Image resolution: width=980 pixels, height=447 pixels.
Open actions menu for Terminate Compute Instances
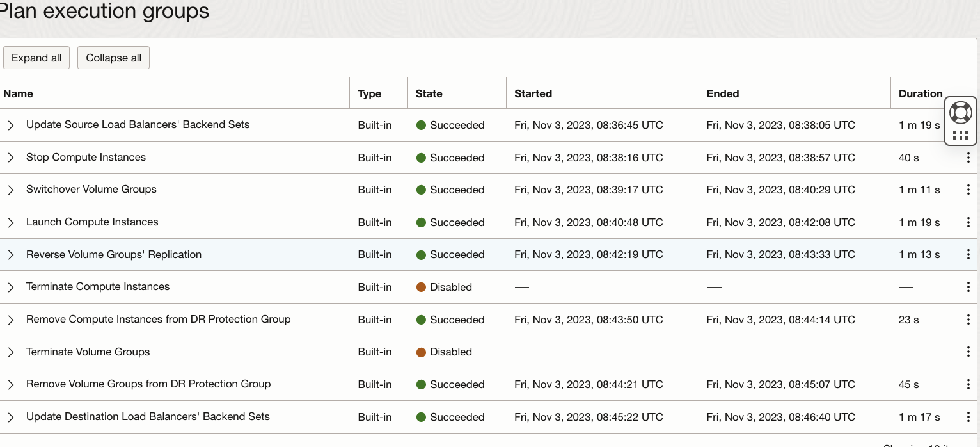968,287
